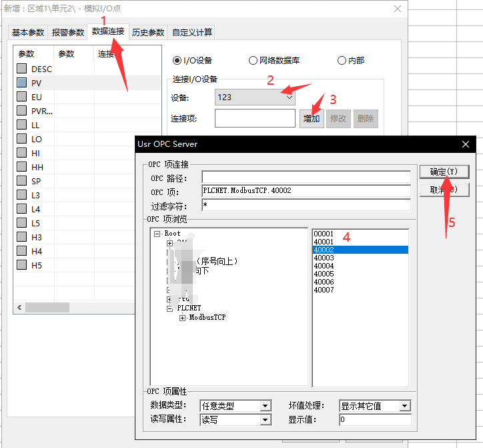Image resolution: width=483 pixels, height=448 pixels.
Task: Confirm with the 确定(Y) button
Action: [x=444, y=172]
